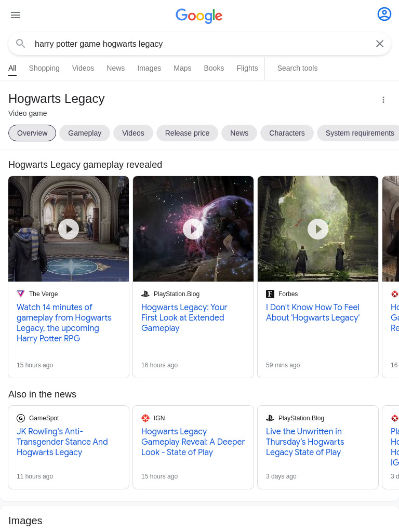Open Search tools
Viewport: 399px width, 532px height.
click(297, 68)
